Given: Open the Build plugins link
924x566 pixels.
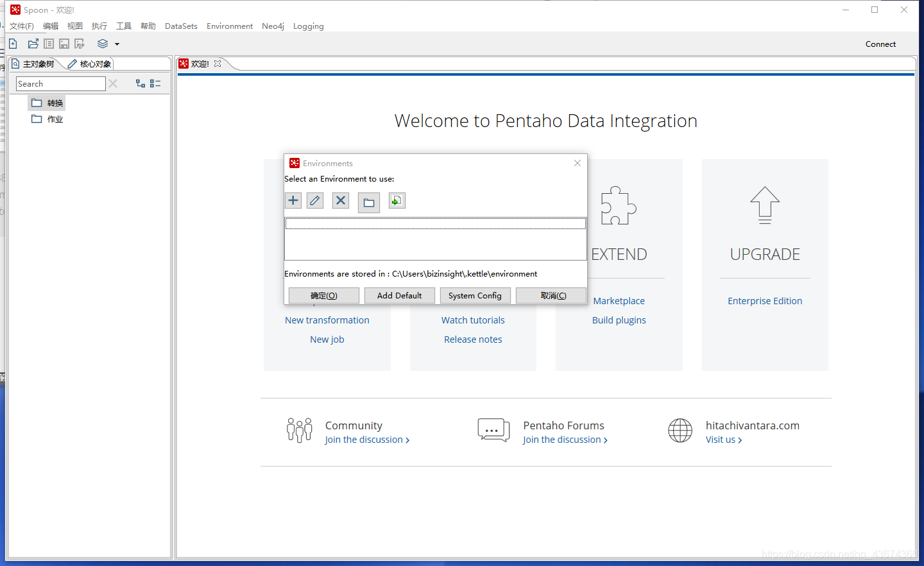Looking at the screenshot, I should [x=619, y=320].
